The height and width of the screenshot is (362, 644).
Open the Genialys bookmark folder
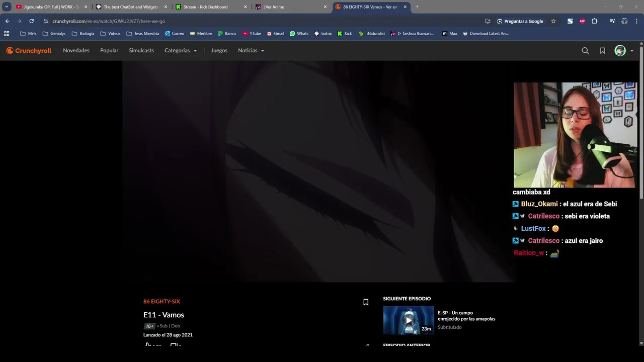click(x=54, y=34)
